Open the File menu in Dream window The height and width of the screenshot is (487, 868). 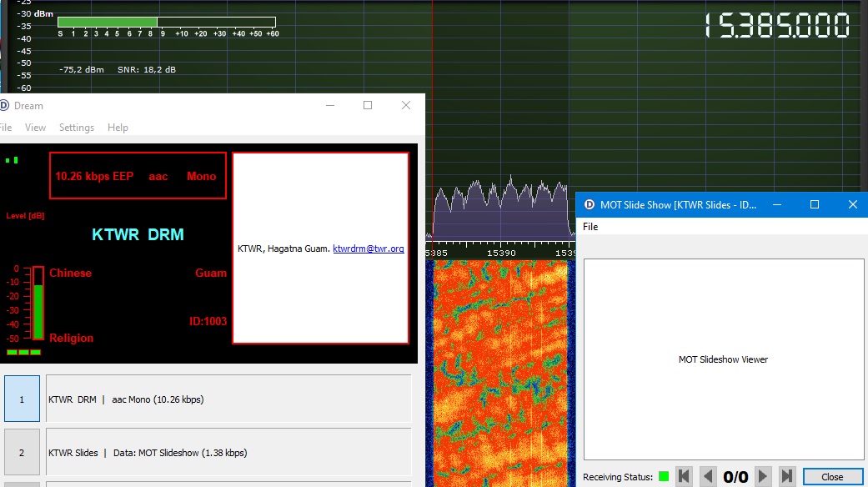click(x=6, y=128)
